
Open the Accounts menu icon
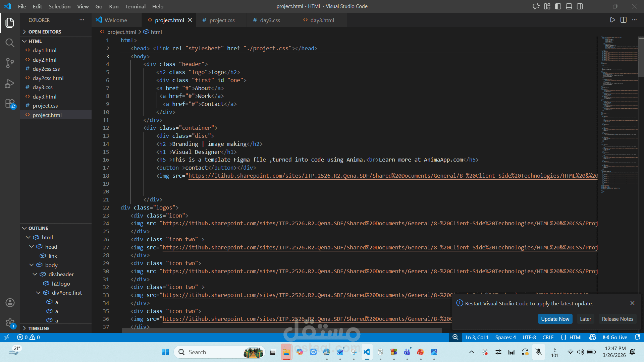pos(10,303)
